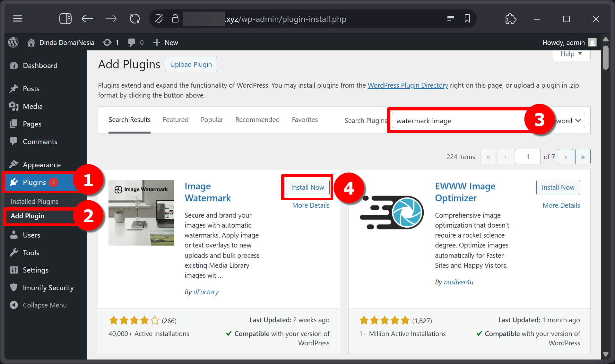The image size is (615, 364).
Task: Open author dFactory link
Action: [206, 292]
